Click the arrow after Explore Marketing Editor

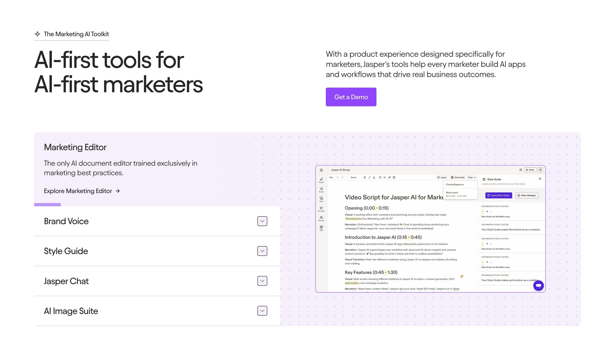[118, 191]
